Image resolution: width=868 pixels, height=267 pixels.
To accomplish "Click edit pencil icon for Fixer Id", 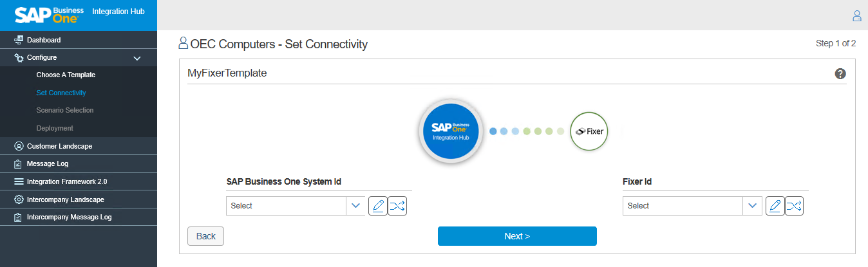I will (775, 206).
